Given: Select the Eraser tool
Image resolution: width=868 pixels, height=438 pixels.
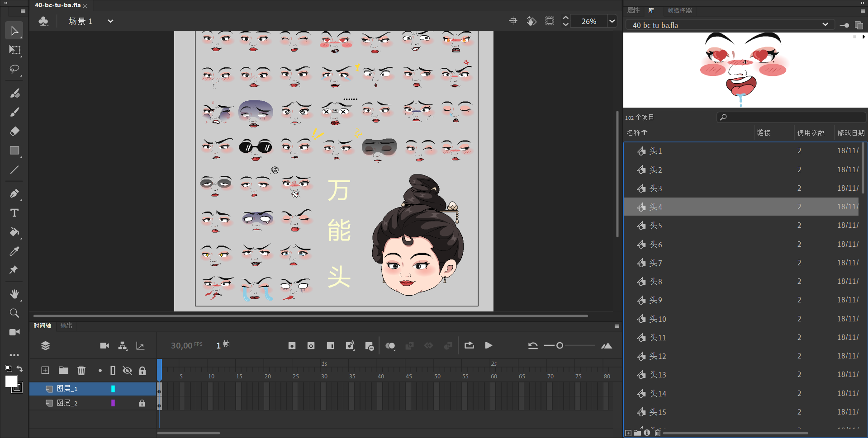Looking at the screenshot, I should tap(14, 131).
